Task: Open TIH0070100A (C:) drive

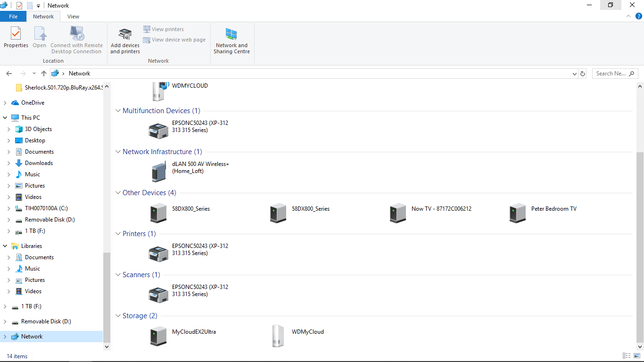Action: click(46, 208)
